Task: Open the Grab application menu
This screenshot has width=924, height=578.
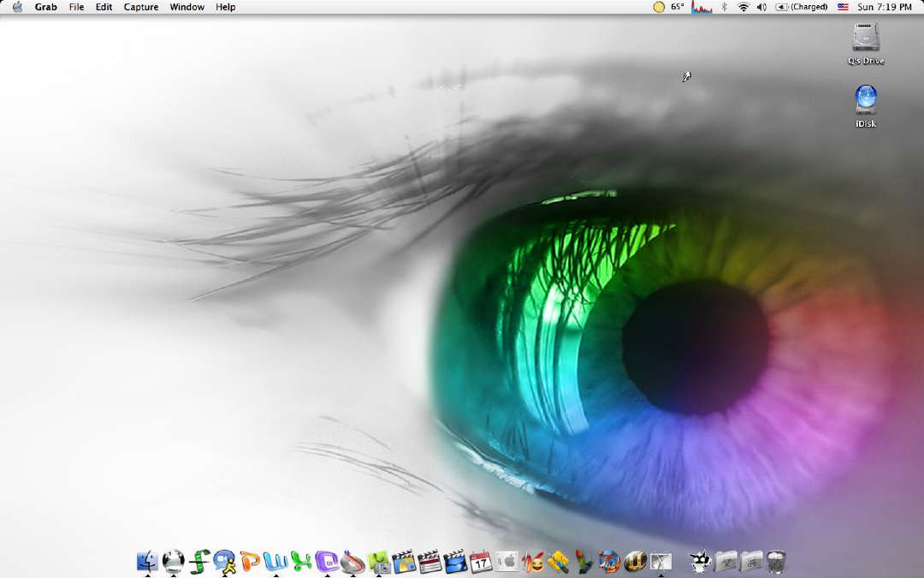Action: pos(45,7)
